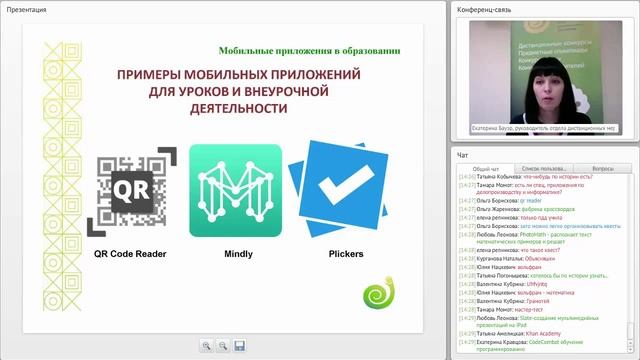This screenshot has height=360, width=640.
Task: Select Екатерина Кравцова's CodeCombat message
Action: (x=521, y=345)
